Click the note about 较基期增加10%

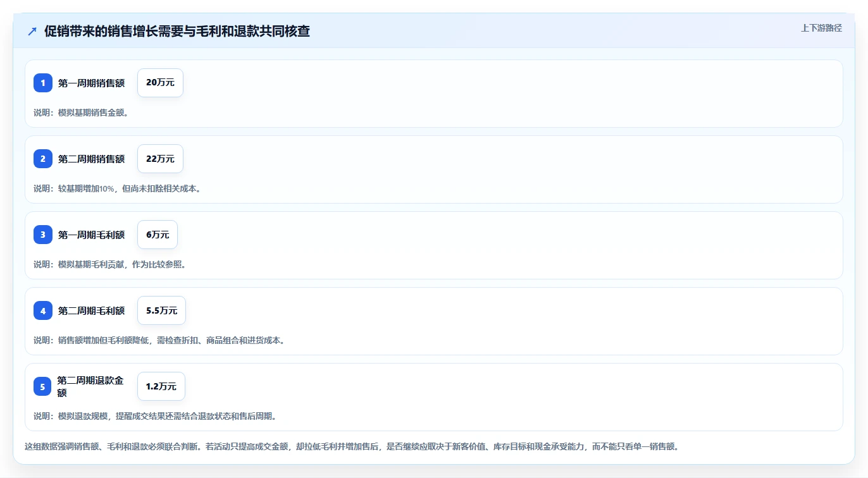[x=118, y=188]
